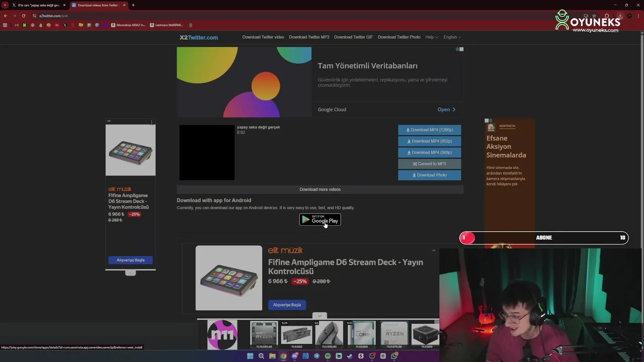Click the Download more videos bar
Viewport: 644px width, 362px height.
[x=320, y=190]
